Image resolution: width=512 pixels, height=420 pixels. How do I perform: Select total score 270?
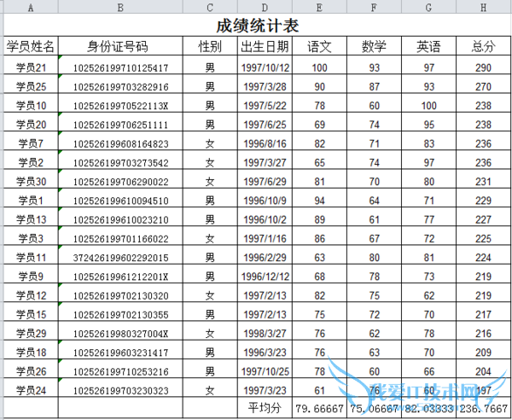tap(483, 84)
